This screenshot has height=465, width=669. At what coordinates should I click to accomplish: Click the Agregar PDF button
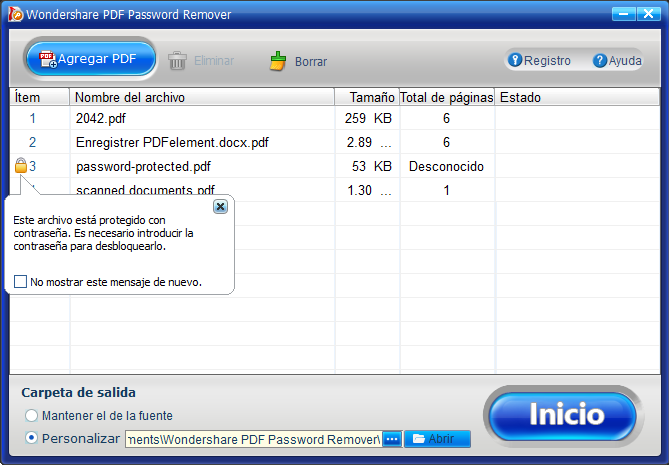click(x=90, y=59)
